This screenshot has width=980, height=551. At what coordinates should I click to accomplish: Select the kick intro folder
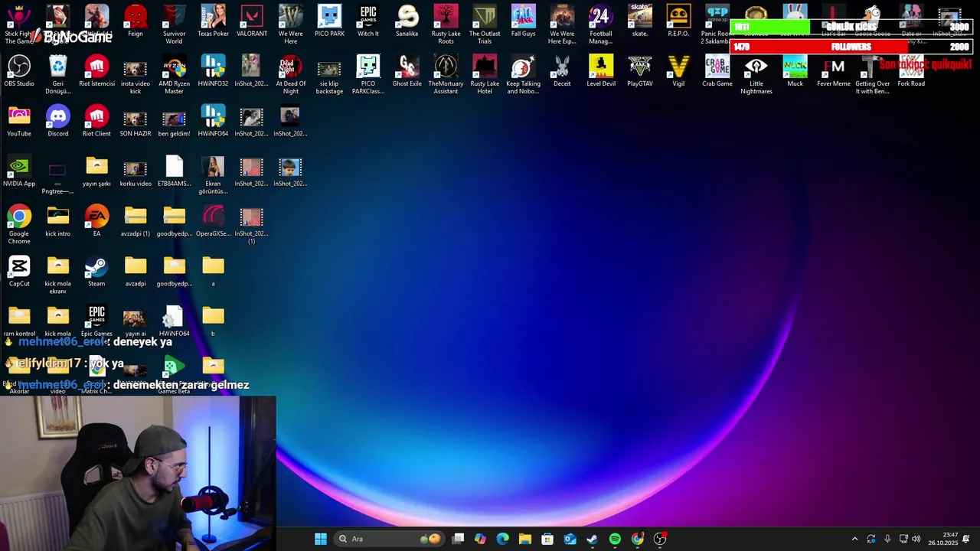(58, 221)
